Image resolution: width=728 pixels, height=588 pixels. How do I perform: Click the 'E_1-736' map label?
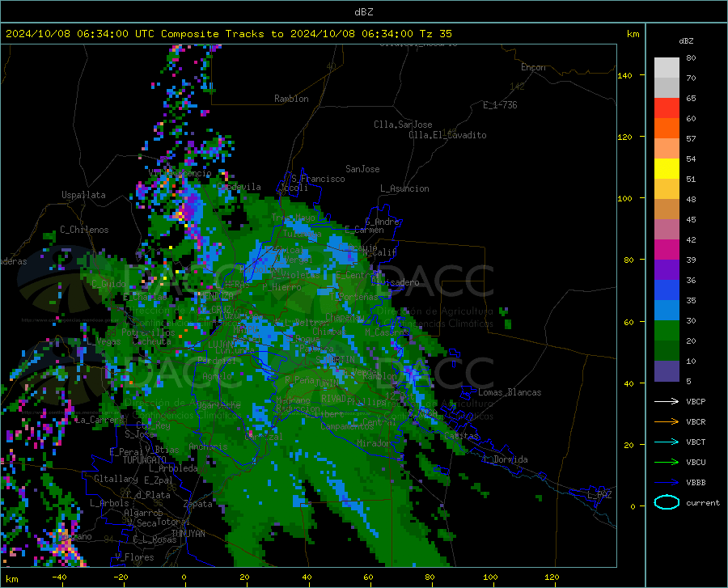coord(500,105)
